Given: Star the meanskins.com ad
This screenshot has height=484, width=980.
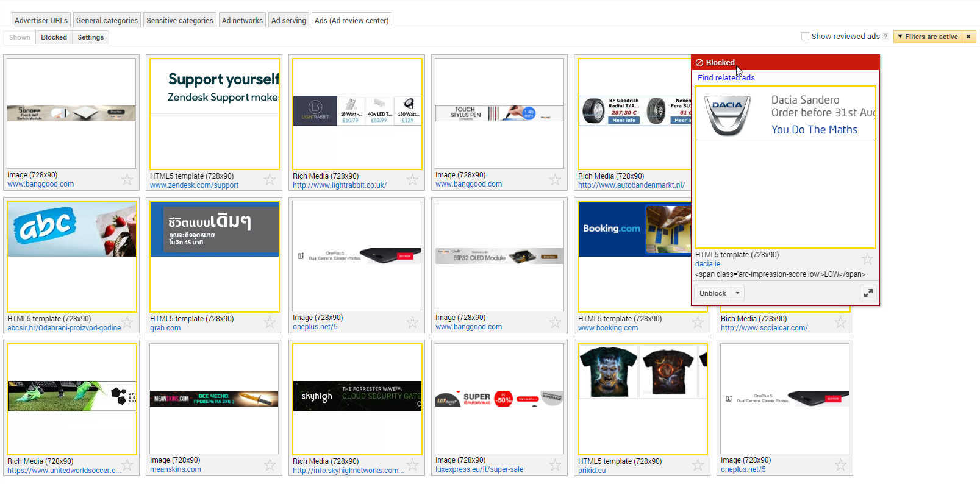Looking at the screenshot, I should (270, 464).
